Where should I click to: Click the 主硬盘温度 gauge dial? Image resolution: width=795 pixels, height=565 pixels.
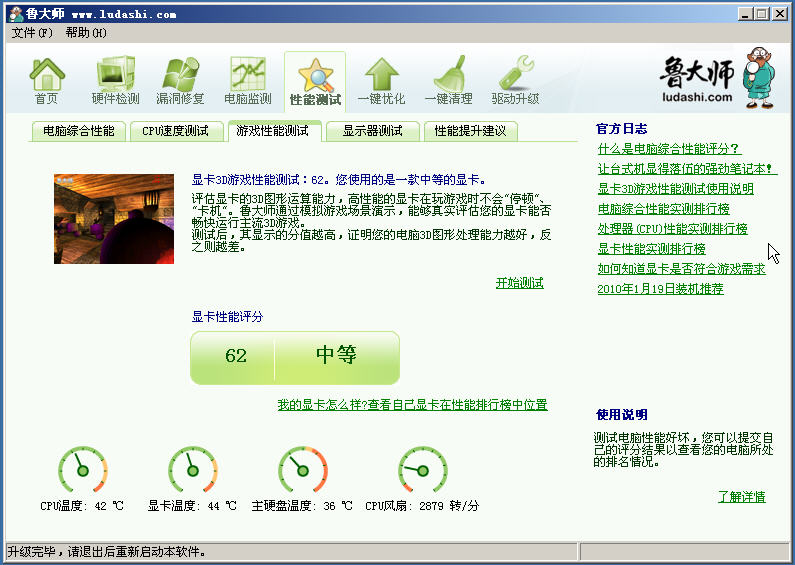[303, 470]
